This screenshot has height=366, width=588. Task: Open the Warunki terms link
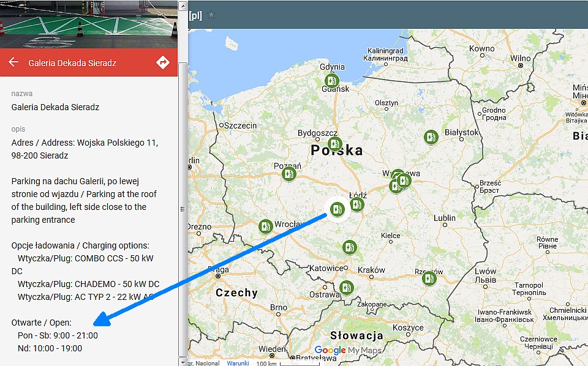[x=238, y=363]
